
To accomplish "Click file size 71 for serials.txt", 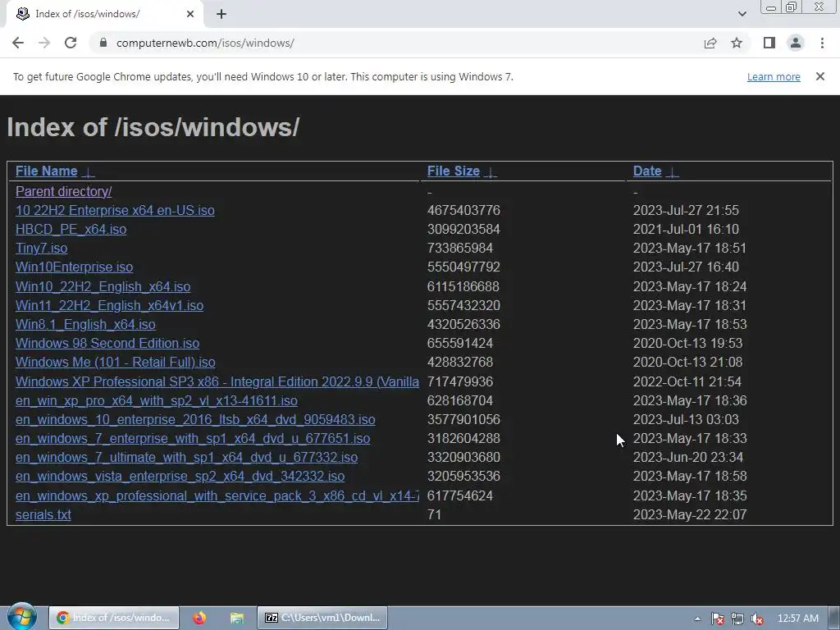I will (x=434, y=514).
